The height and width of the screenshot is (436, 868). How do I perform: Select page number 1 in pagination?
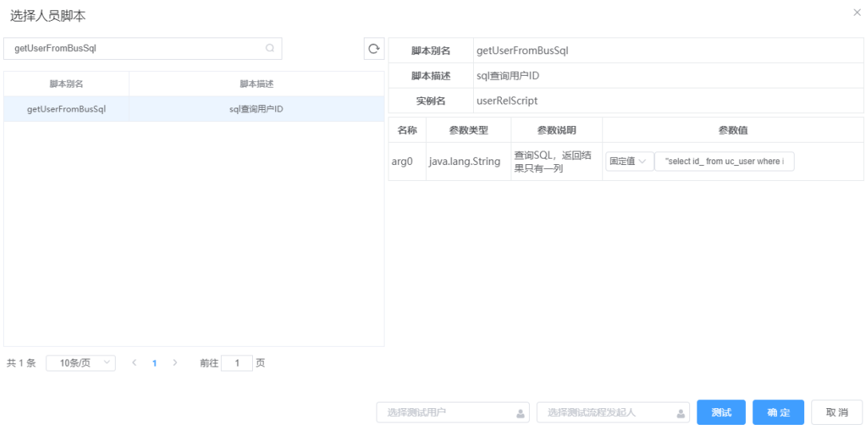coord(155,363)
